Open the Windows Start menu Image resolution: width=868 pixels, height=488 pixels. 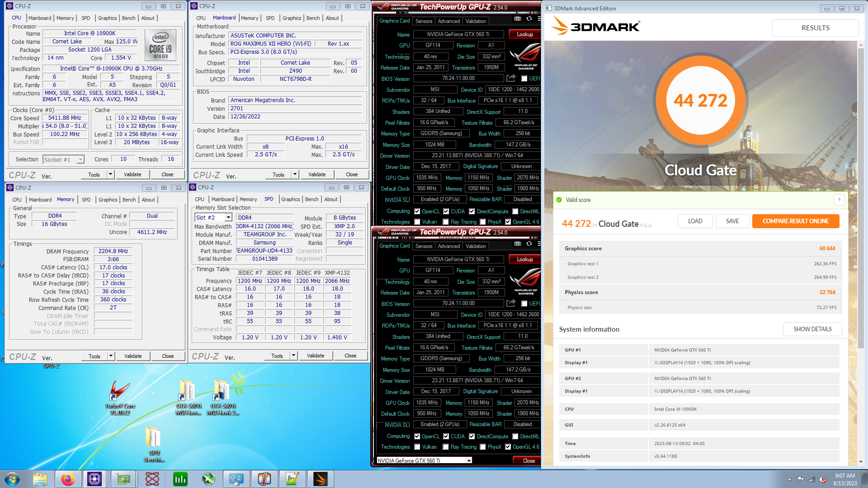[x=12, y=479]
